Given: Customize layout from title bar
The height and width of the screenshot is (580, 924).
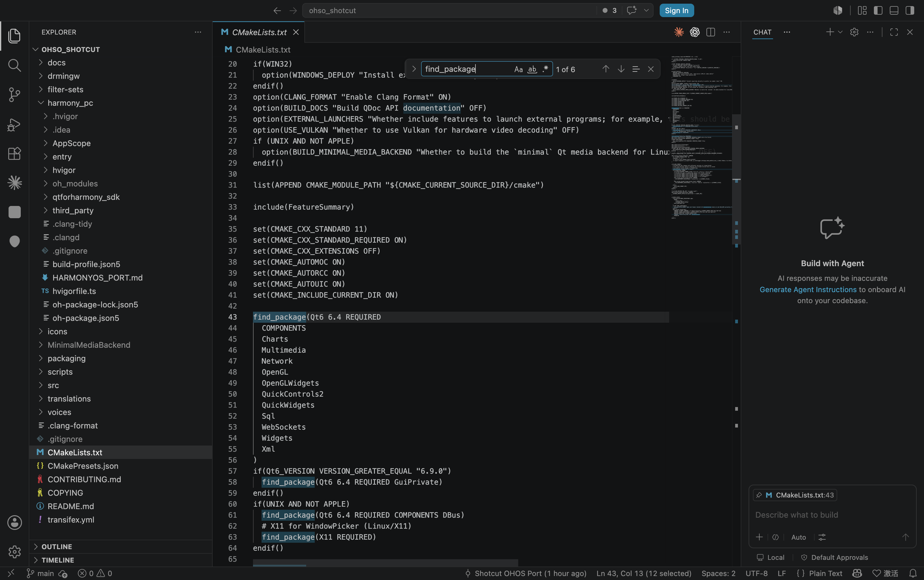Looking at the screenshot, I should point(862,10).
